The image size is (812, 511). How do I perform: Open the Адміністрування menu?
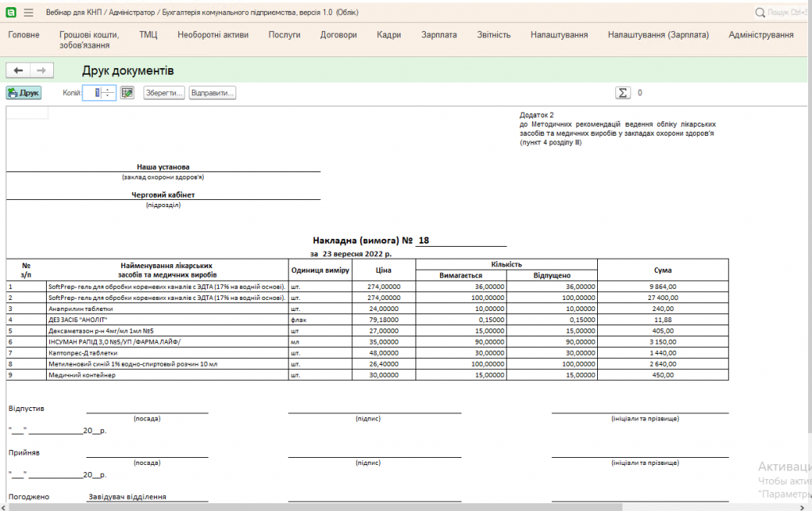point(760,35)
